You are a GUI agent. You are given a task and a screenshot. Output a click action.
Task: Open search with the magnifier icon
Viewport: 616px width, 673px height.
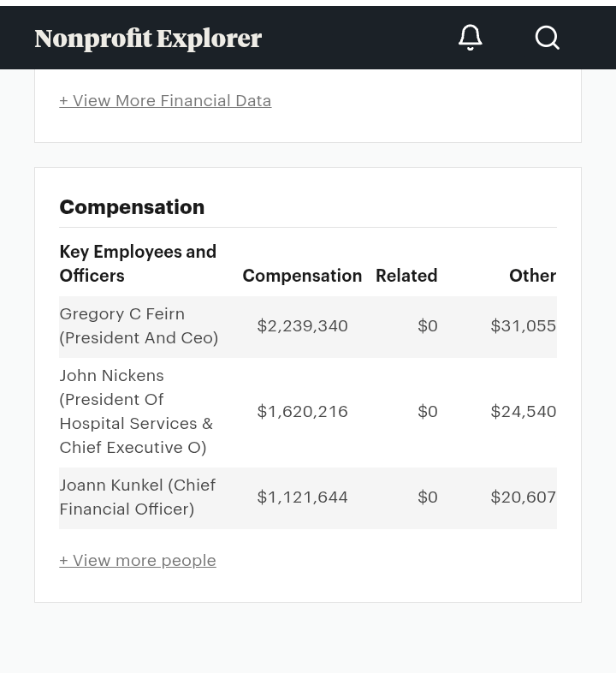547,38
